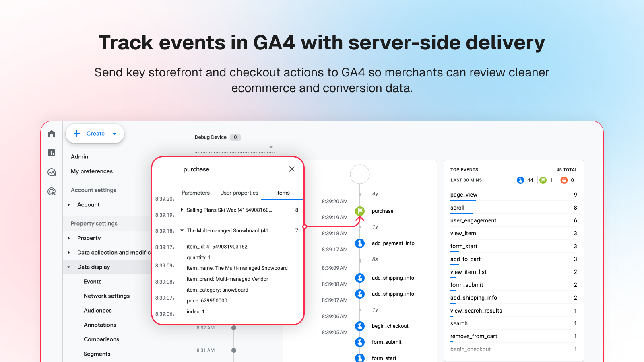Click the begin_checkout event icon
This screenshot has height=362, width=644.
pyautogui.click(x=360, y=326)
